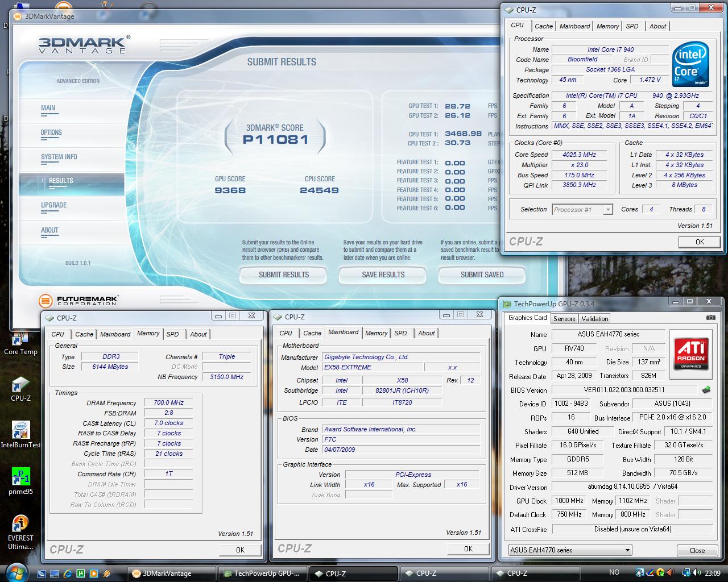Open Cache tab in the CPU-Z Mainboard window
Viewport: 728px width, 582px height.
[x=312, y=333]
